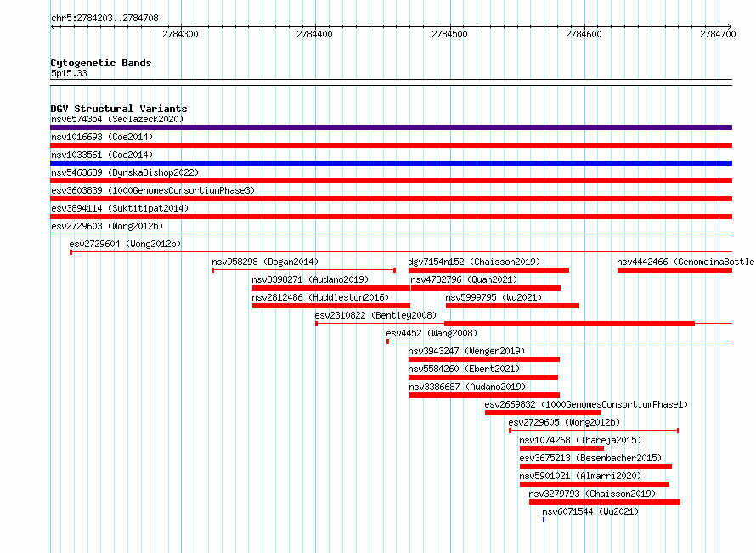Open esv3603839 (1000GenomesConsortiumPhase3) entry

(x=153, y=190)
